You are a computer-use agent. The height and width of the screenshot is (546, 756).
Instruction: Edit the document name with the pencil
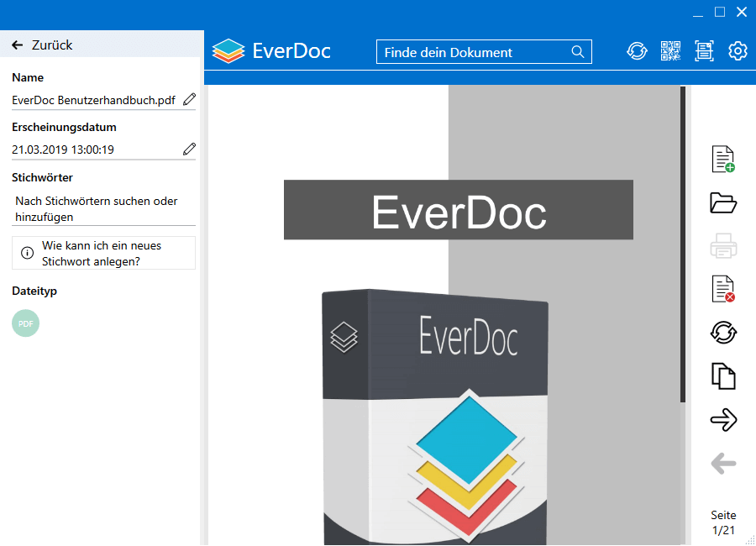[189, 99]
